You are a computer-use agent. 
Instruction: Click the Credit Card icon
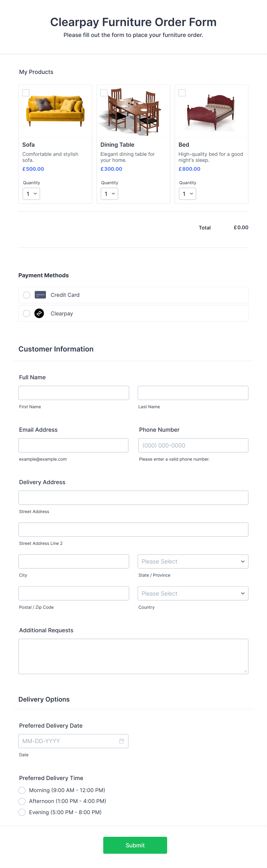pos(40,294)
